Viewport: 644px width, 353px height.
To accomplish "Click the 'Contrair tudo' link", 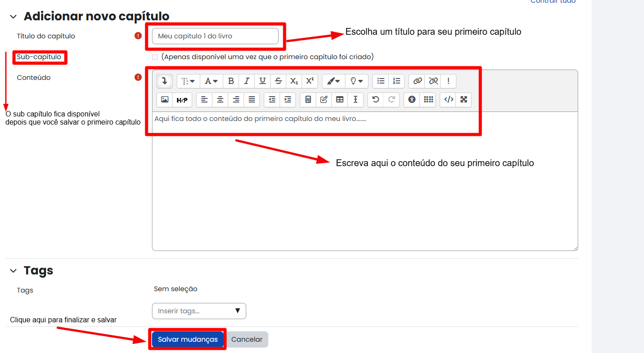I will 553,2.
